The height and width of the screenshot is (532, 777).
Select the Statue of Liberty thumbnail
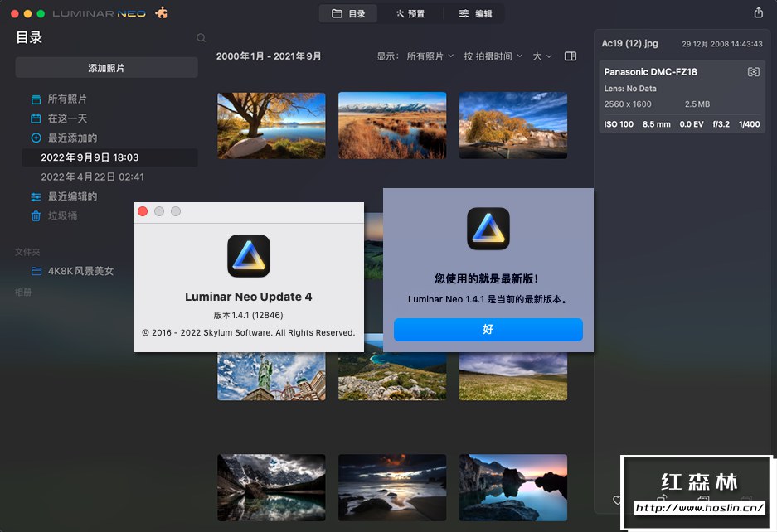point(271,376)
